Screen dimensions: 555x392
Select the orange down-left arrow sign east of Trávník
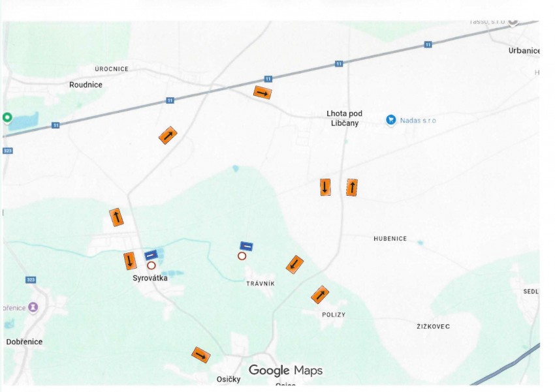tap(295, 265)
